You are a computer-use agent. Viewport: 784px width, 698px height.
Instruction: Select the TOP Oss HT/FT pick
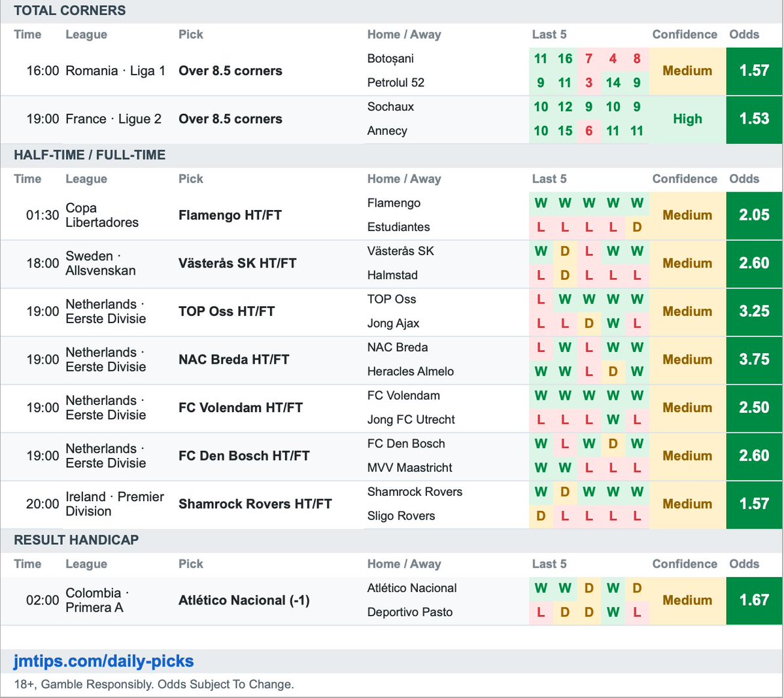226,311
